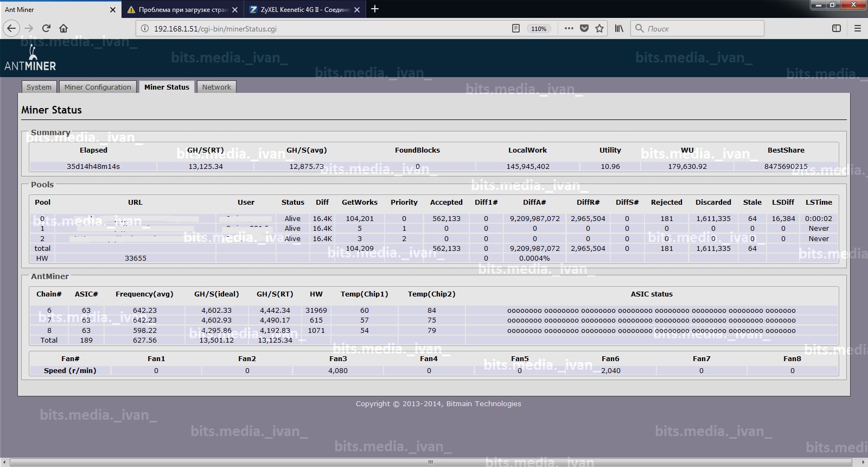Select the elapsed time 35d14h48m14s
Viewport: 868px width, 467px height.
93,167
